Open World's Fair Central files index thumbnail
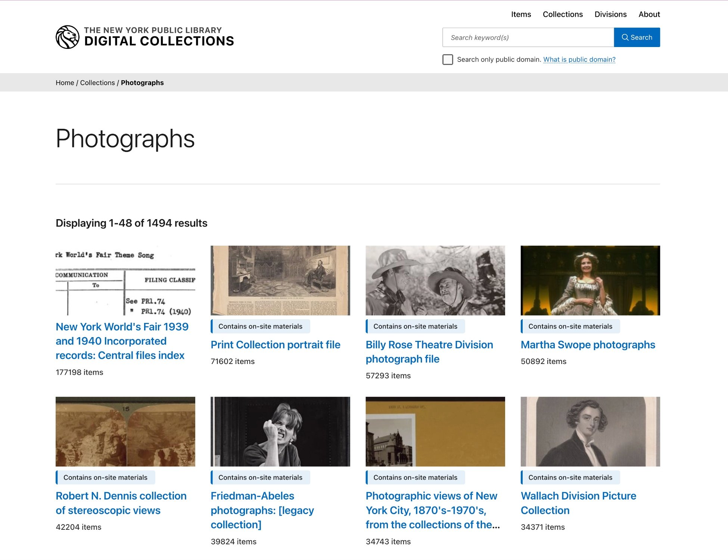The width and height of the screenshot is (728, 560). [x=125, y=280]
